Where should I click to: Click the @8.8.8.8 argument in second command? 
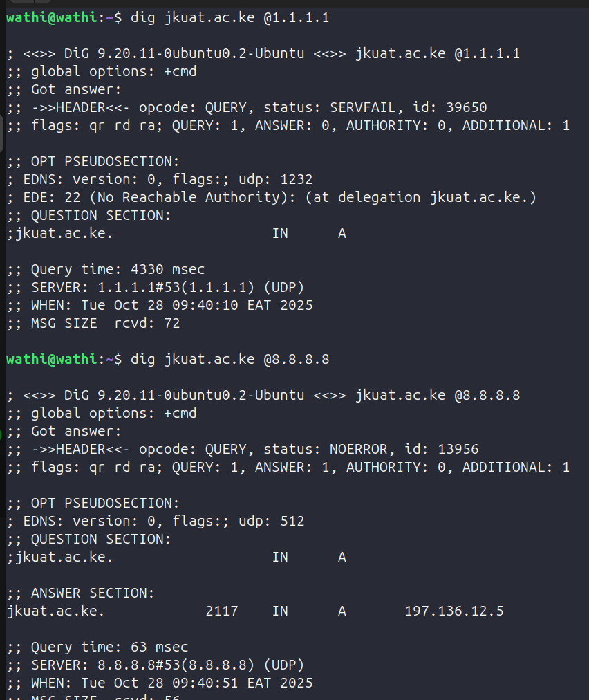coord(296,359)
